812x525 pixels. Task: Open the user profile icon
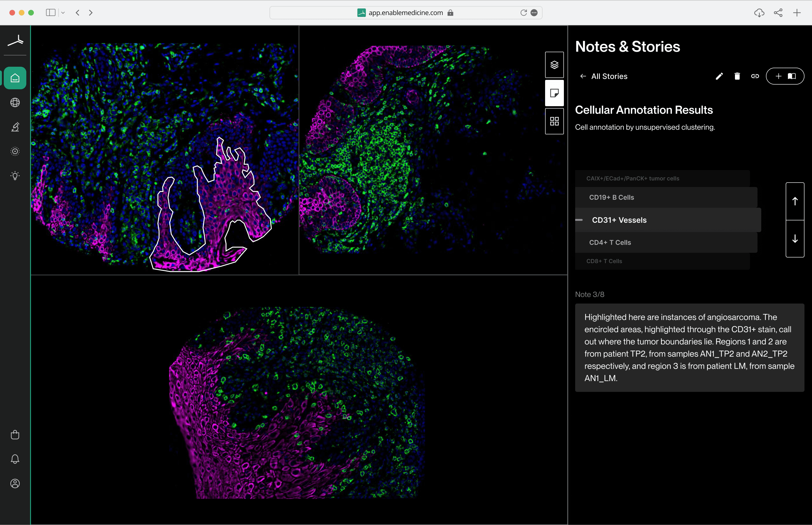[15, 483]
